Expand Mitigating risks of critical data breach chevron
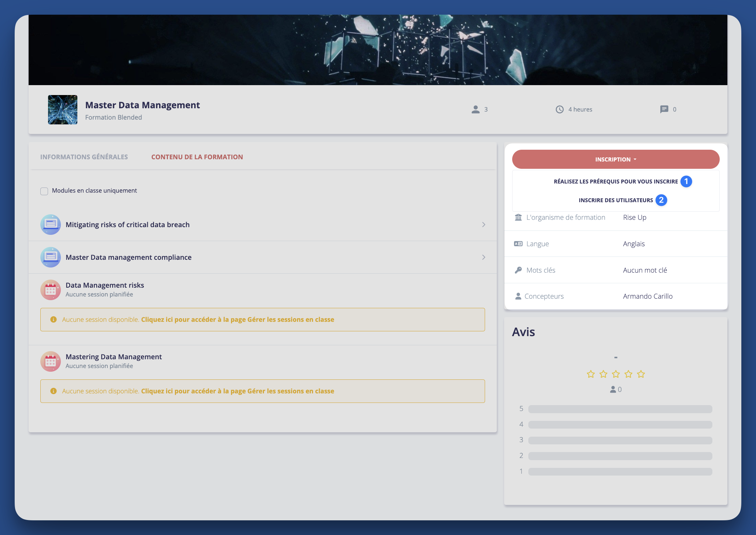Viewport: 756px width, 535px height. pyautogui.click(x=484, y=225)
